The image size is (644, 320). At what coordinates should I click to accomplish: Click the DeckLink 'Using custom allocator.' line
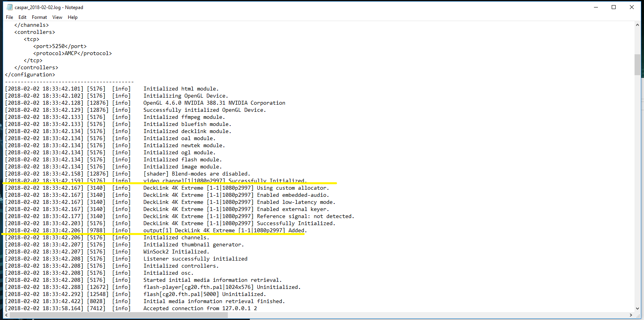[236, 188]
